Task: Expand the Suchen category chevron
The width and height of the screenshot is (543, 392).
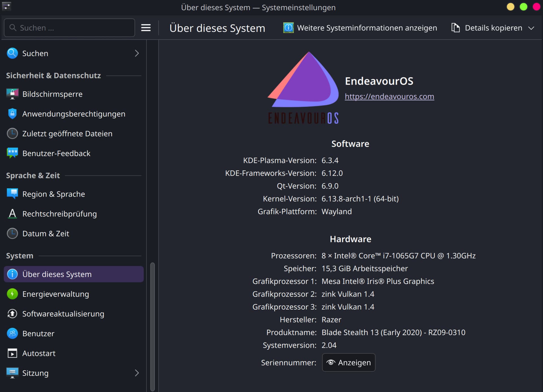Action: (137, 53)
